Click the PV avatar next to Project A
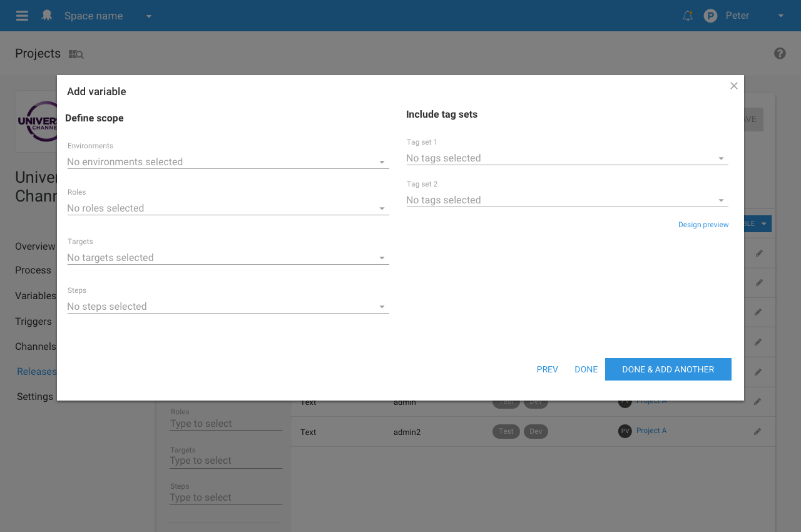 click(624, 431)
